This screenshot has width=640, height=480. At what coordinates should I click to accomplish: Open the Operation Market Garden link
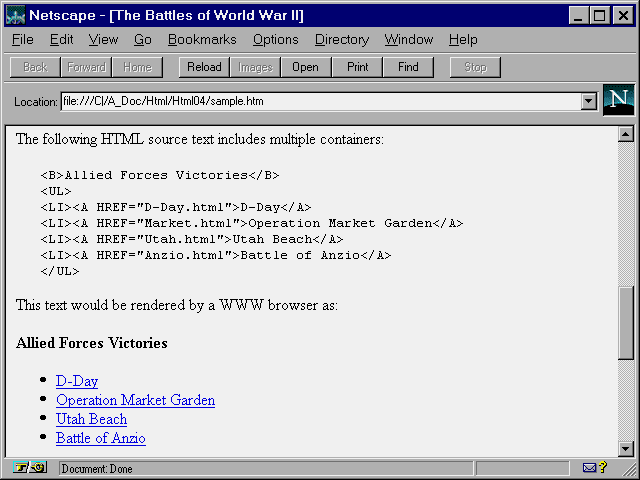click(135, 400)
